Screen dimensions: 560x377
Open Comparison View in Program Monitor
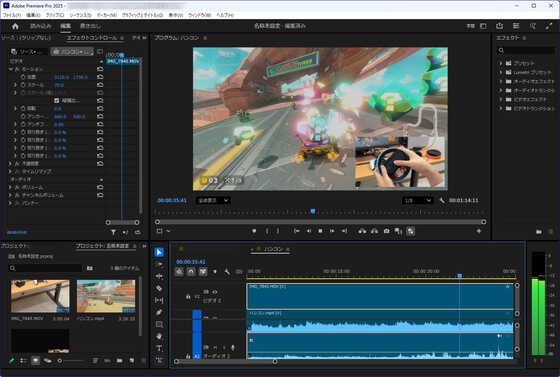pos(398,231)
